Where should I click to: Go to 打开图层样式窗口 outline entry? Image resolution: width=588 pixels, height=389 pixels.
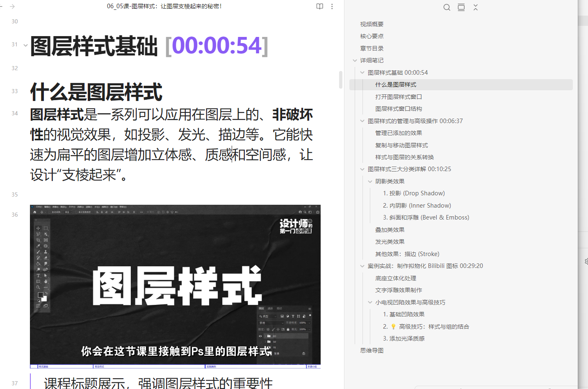coord(399,97)
